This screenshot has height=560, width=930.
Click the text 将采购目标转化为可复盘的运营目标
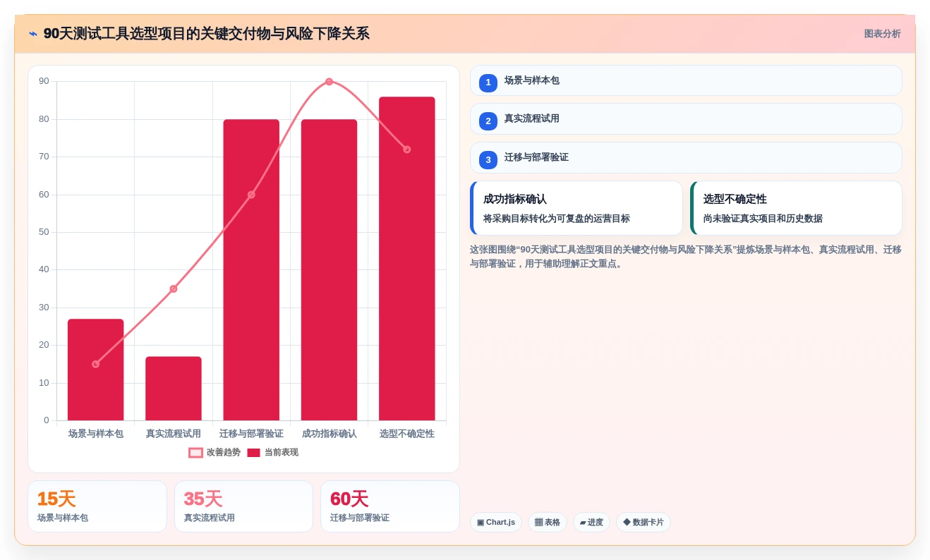pyautogui.click(x=557, y=219)
